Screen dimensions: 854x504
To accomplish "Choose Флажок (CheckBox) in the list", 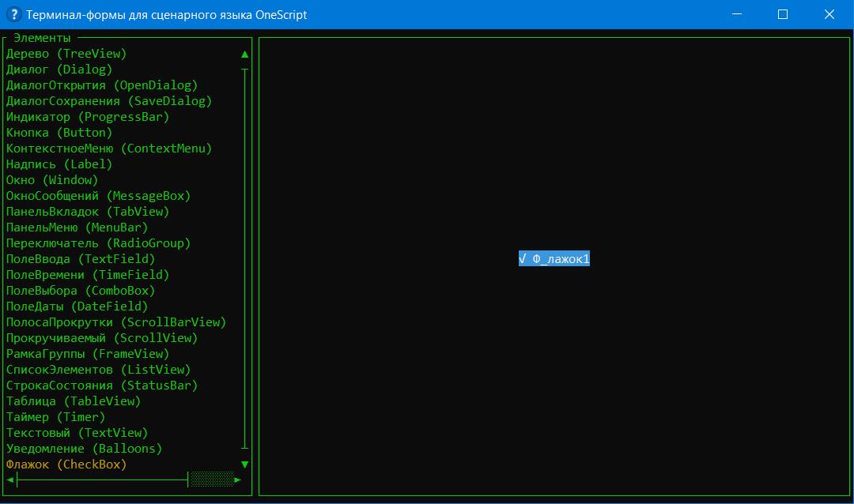I will (x=66, y=465).
